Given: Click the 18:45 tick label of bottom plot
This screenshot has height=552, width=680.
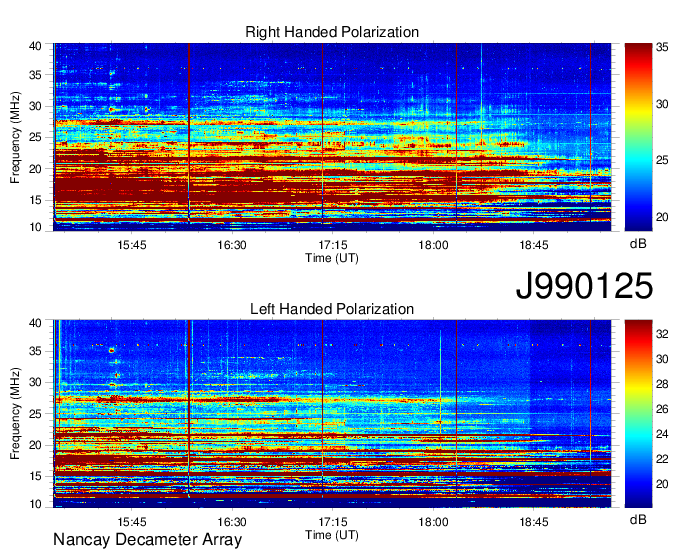Looking at the screenshot, I should pos(534,522).
